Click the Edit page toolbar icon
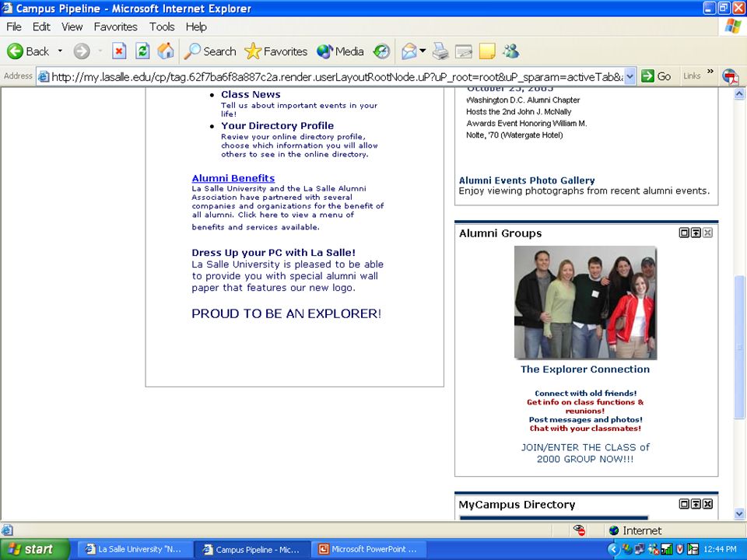This screenshot has height=560, width=747. coord(464,51)
